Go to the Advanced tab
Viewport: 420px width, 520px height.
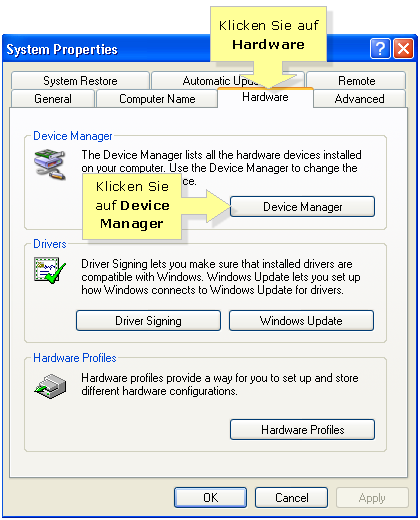[359, 99]
